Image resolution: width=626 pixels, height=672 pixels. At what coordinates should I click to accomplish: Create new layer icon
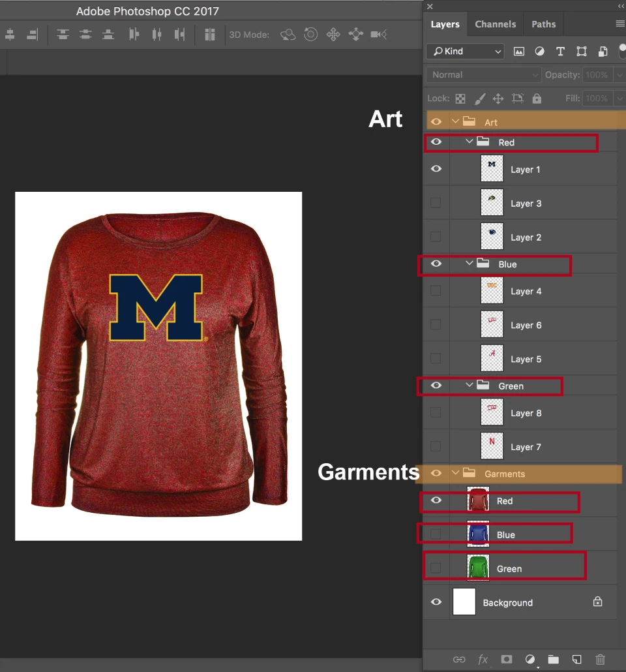[x=576, y=659]
